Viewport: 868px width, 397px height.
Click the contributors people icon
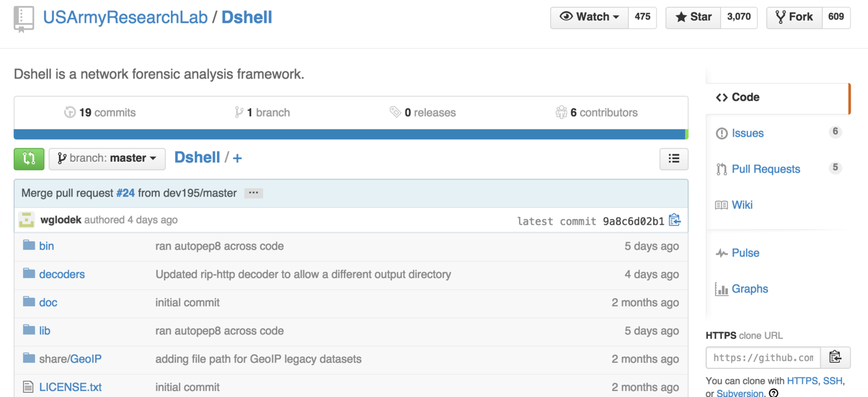coord(561,112)
